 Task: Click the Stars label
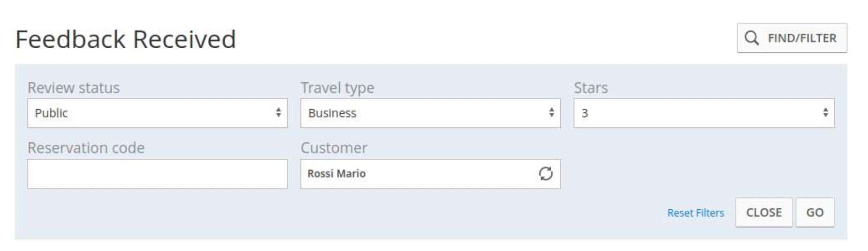(x=591, y=88)
